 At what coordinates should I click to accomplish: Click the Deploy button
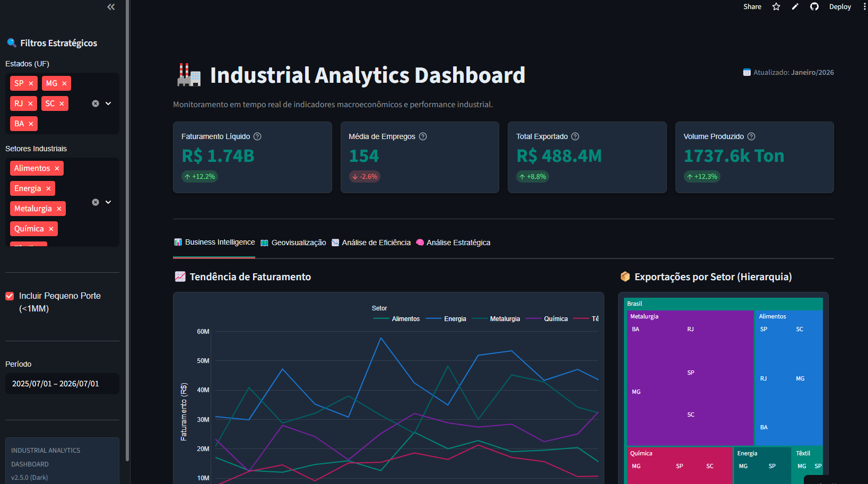(x=840, y=7)
